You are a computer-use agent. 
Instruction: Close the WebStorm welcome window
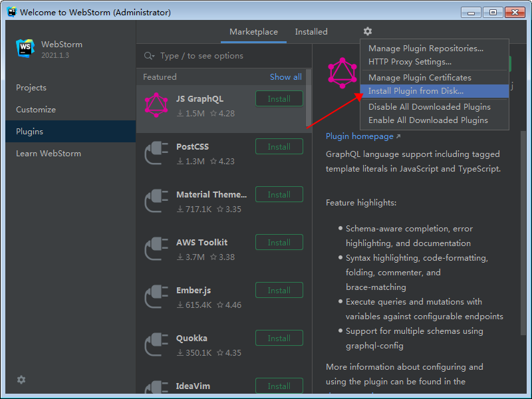(x=515, y=13)
